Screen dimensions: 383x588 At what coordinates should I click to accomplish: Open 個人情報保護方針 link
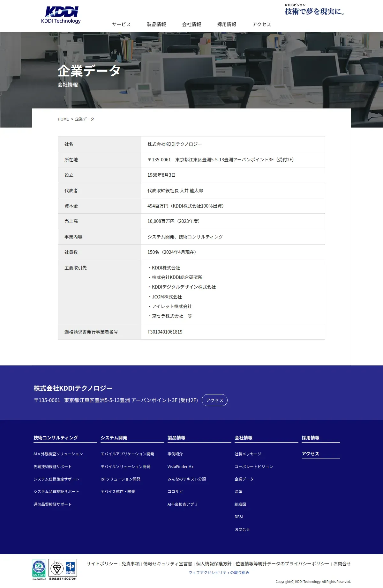click(214, 564)
